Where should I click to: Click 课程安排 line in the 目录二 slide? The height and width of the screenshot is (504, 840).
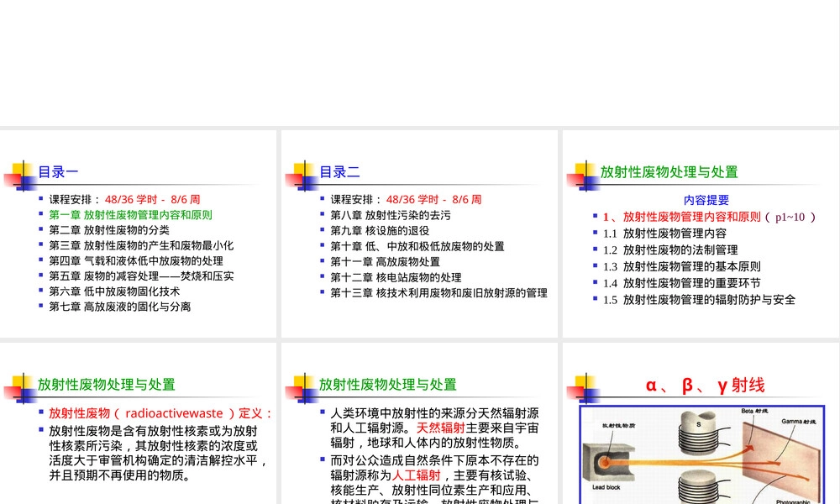406,199
